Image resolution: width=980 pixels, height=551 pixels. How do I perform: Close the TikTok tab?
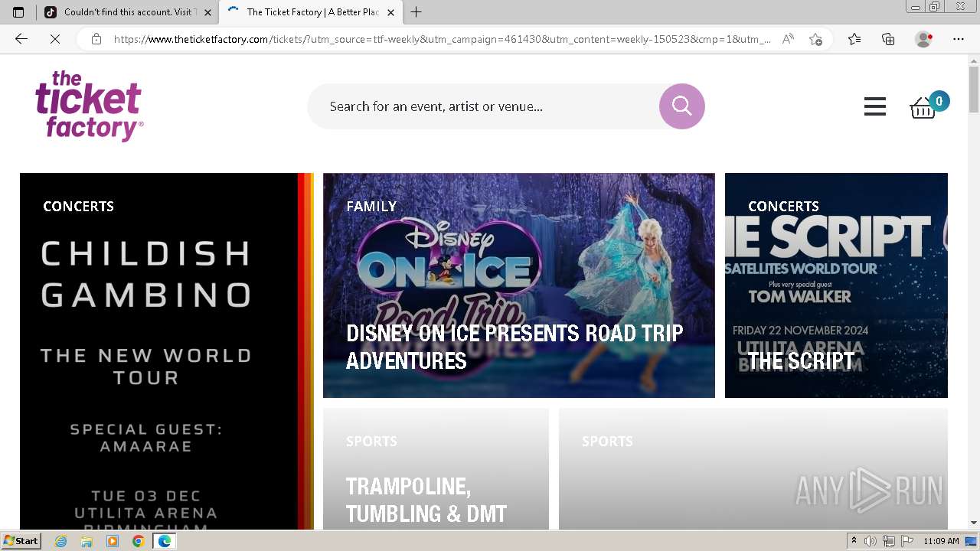[x=207, y=12]
